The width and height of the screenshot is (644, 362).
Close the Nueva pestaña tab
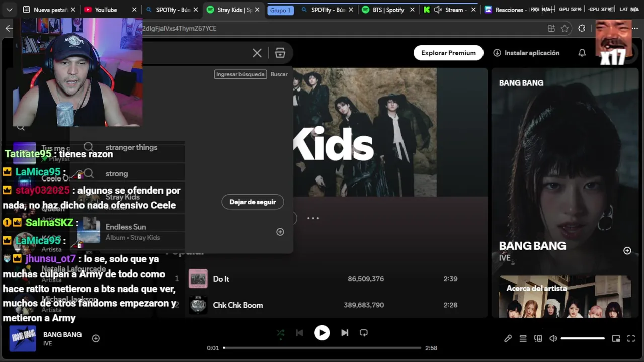click(73, 10)
